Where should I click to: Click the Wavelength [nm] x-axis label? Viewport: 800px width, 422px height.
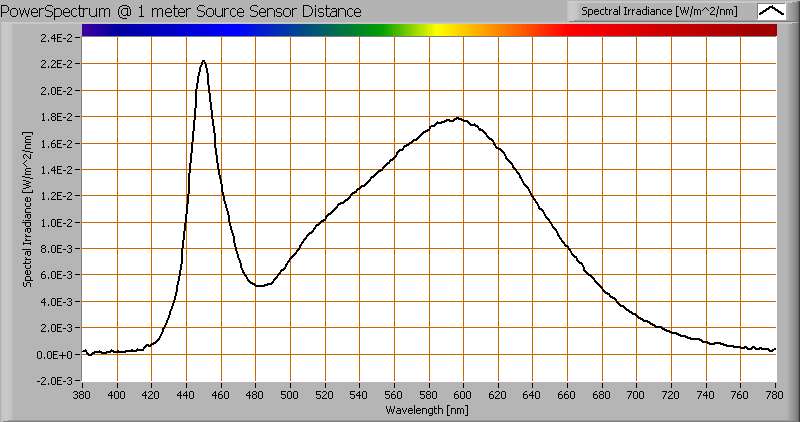429,410
